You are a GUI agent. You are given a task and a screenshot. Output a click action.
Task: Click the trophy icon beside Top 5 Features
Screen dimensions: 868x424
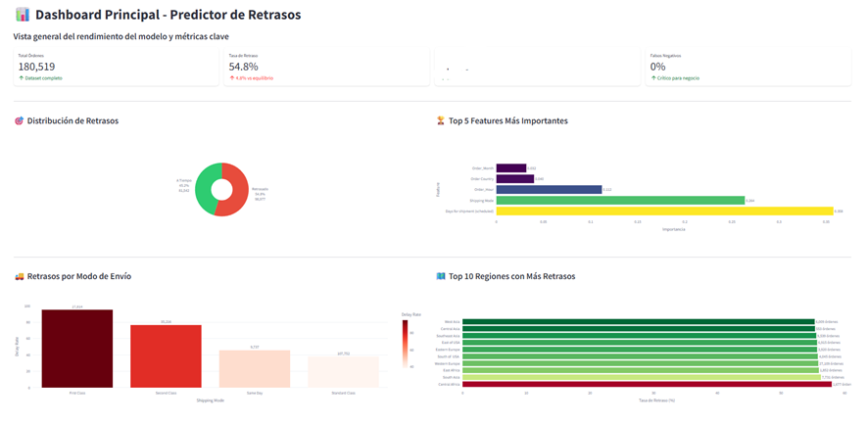coord(441,120)
